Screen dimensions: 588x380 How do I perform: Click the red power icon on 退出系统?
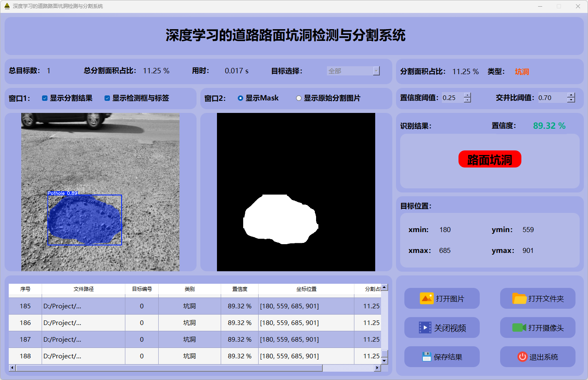(522, 357)
